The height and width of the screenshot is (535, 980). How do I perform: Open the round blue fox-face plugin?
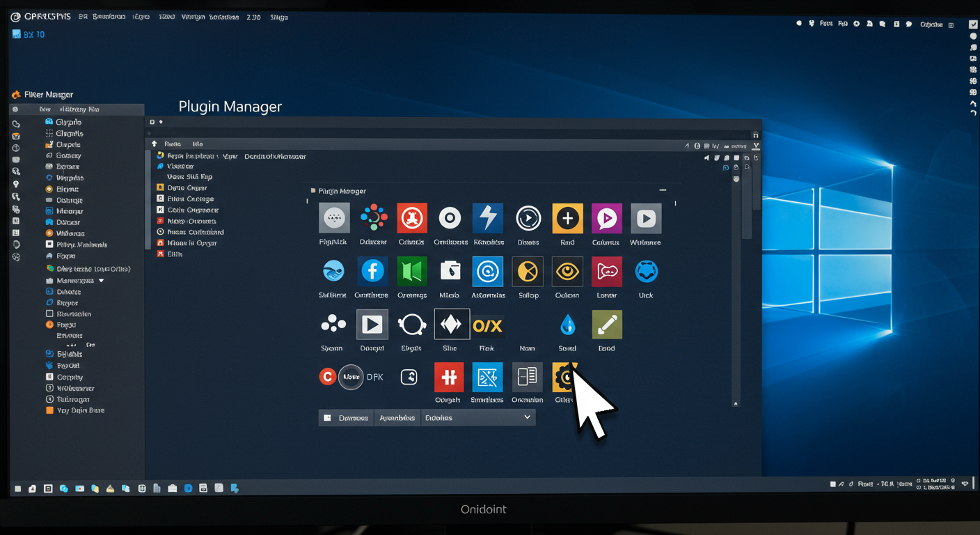point(647,271)
